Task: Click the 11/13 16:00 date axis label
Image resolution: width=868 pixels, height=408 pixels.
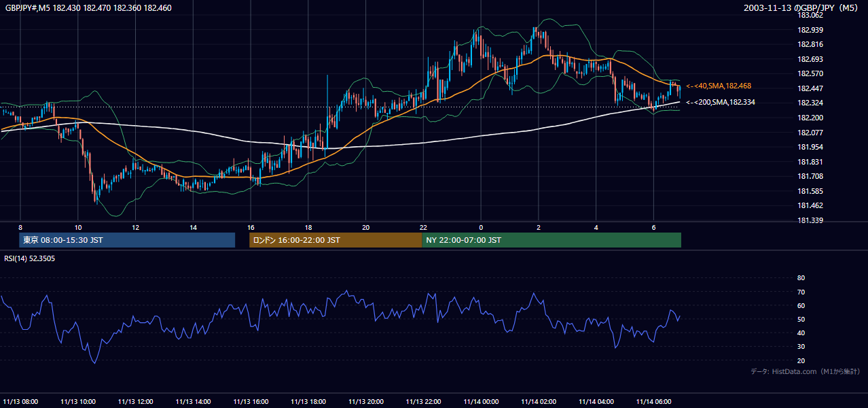Action: click(251, 401)
